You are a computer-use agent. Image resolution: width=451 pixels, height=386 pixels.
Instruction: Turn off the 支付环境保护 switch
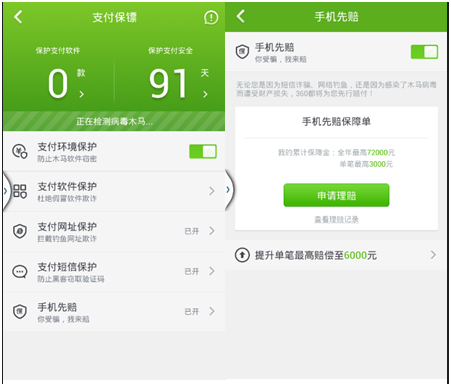[203, 152]
